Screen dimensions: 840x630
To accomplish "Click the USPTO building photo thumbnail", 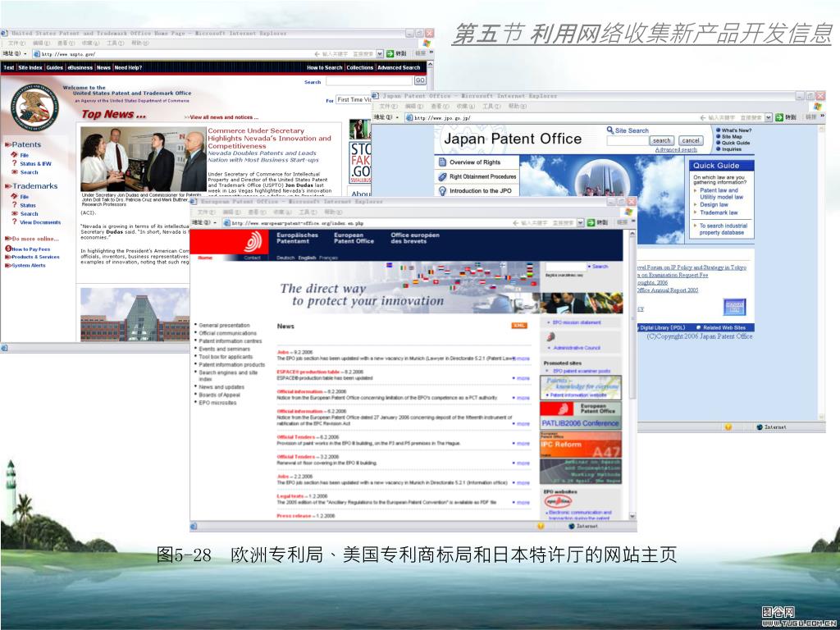I will pos(135,315).
